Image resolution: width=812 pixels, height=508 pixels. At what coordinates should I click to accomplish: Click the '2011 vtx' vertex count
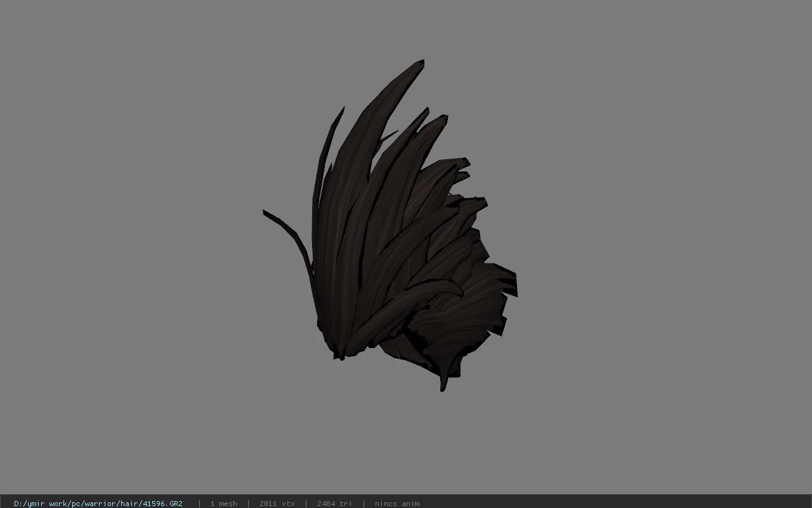(277, 504)
